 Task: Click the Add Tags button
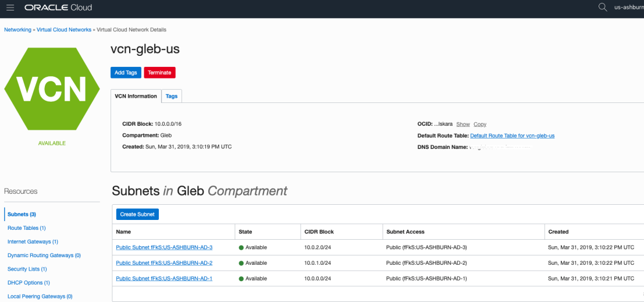point(126,72)
